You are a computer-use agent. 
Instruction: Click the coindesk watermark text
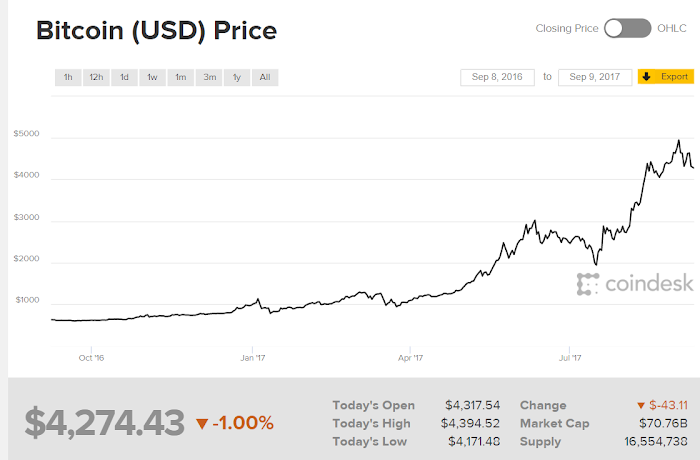(649, 283)
